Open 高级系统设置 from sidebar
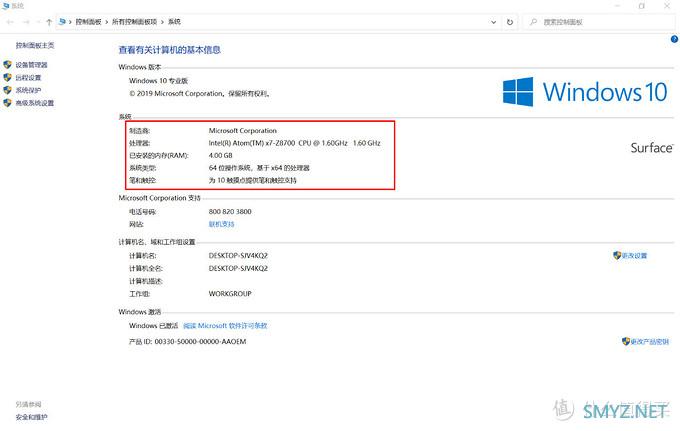680x431 pixels. (35, 103)
